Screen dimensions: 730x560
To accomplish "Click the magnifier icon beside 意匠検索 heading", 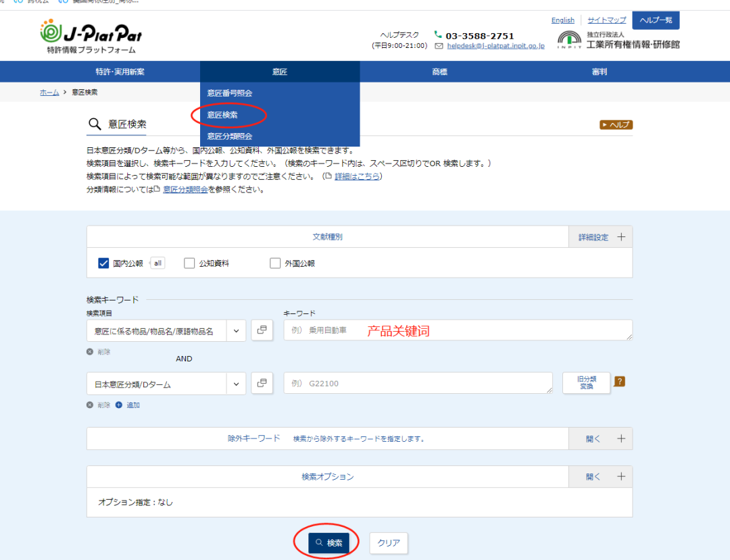I will pos(95,124).
